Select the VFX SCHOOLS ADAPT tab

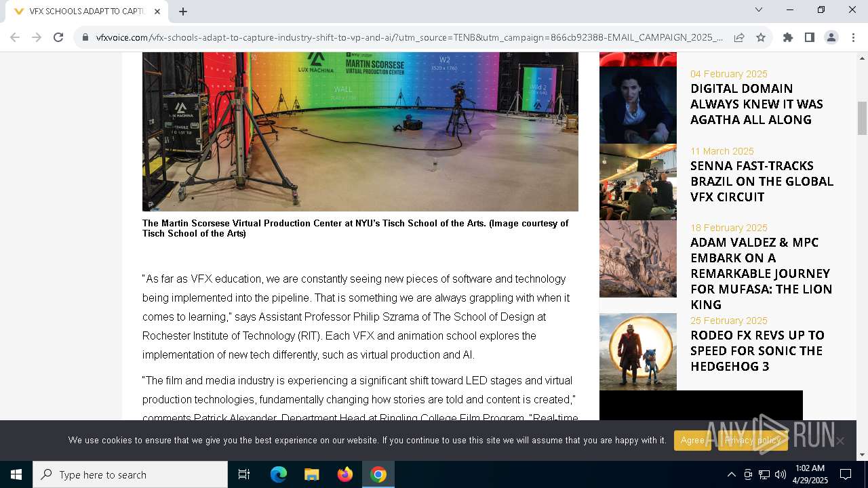tap(86, 12)
